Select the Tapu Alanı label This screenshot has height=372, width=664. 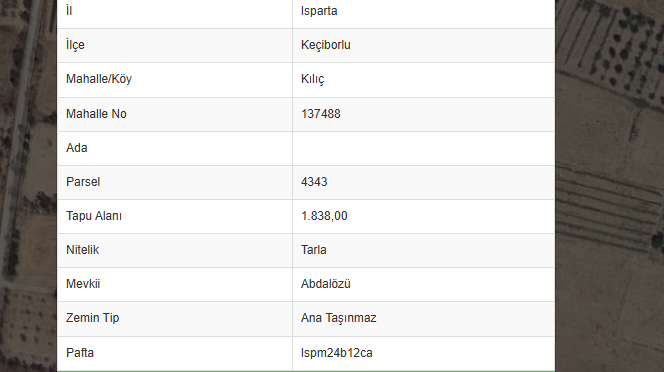(94, 216)
